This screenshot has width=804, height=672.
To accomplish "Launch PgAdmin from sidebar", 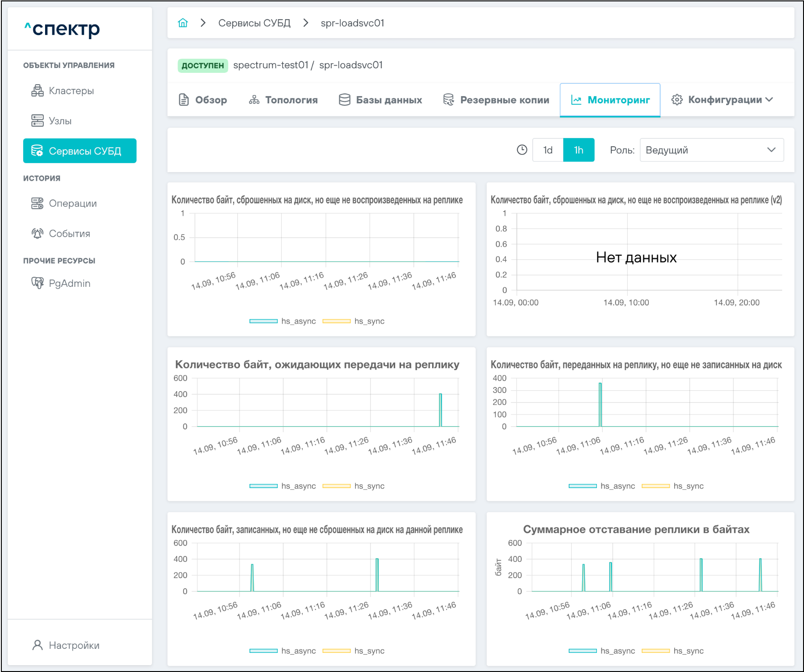I will point(69,283).
